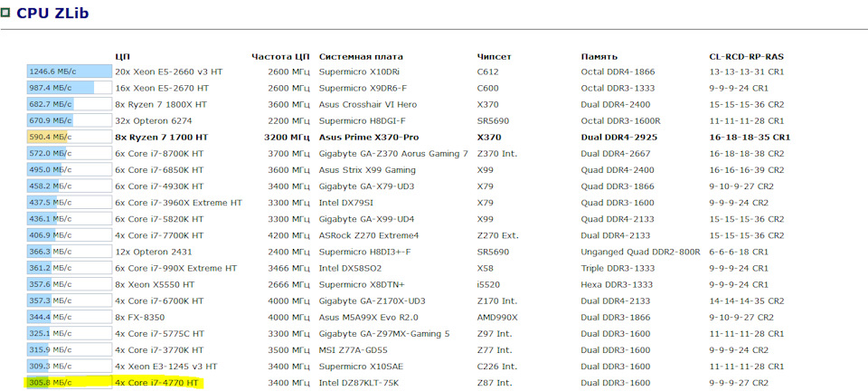This screenshot has height=391, width=868.
Task: Select 6x Core i7-8700K HT entry
Action: point(160,153)
